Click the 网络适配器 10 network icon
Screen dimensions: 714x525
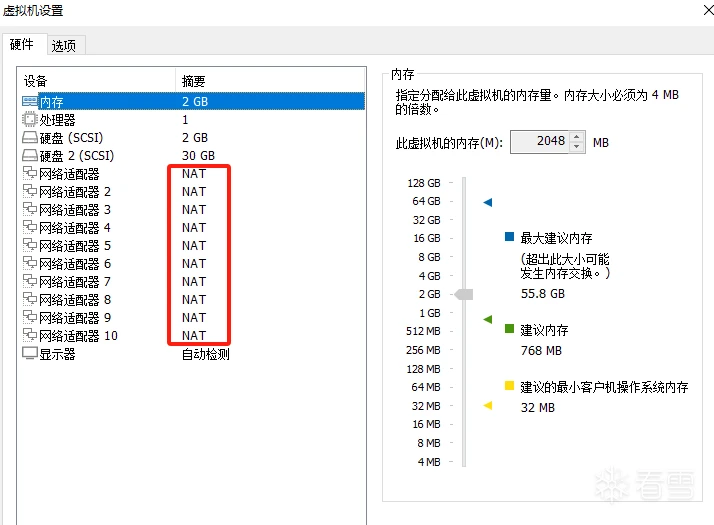(x=30, y=335)
